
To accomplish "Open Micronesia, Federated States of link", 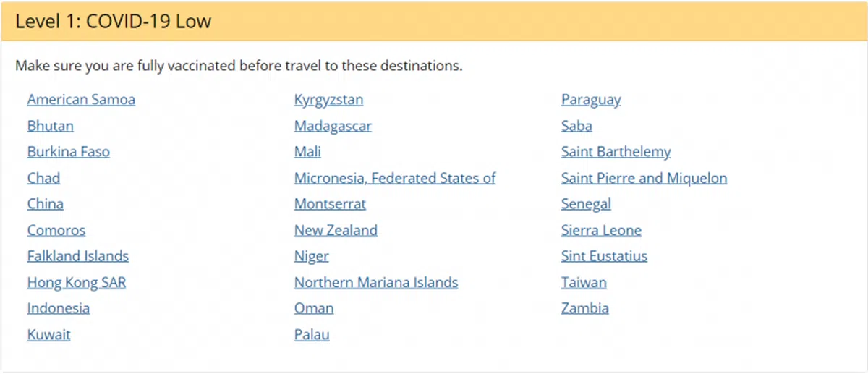I will [x=395, y=178].
